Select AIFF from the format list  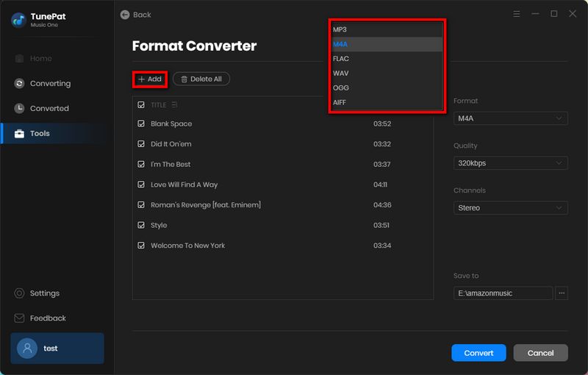[387, 102]
